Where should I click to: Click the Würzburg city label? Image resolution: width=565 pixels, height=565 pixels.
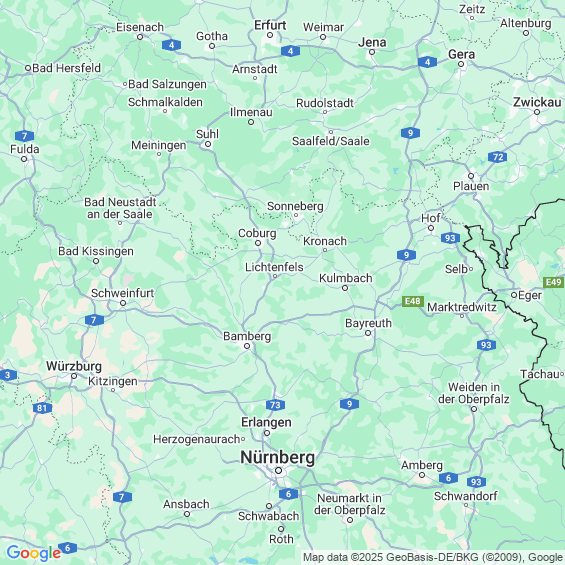coord(74,366)
